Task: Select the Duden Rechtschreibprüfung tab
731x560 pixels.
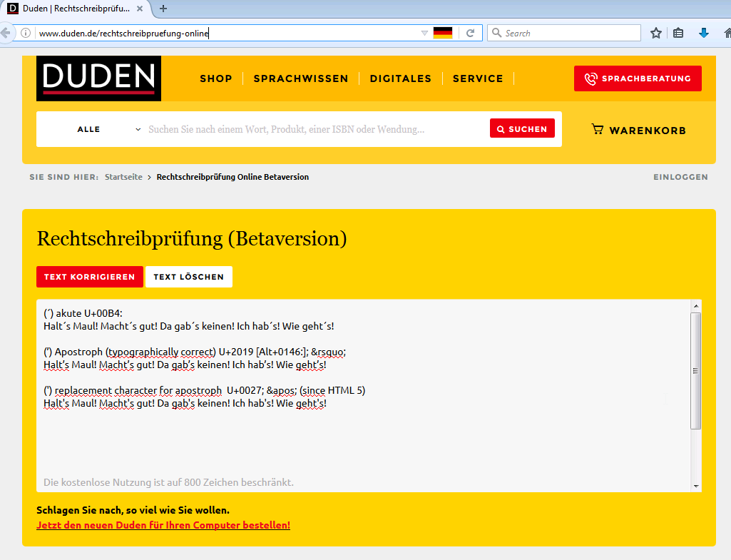Action: (76, 9)
